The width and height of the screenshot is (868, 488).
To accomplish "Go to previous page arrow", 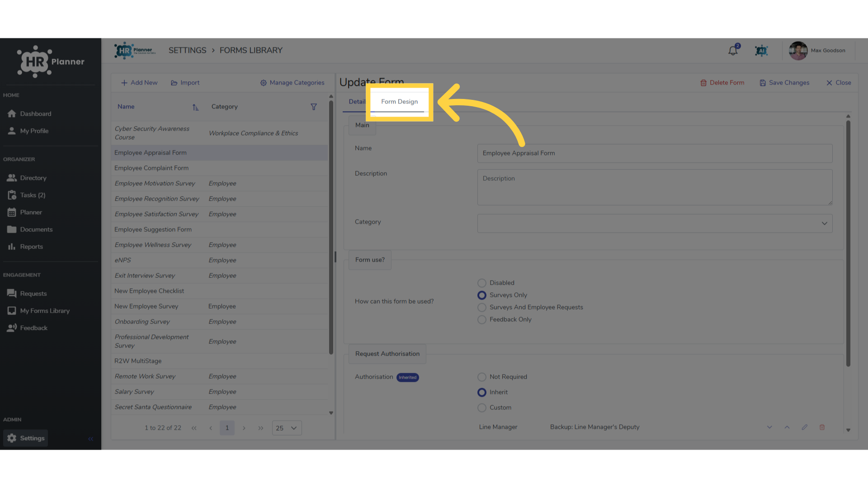I will [211, 428].
